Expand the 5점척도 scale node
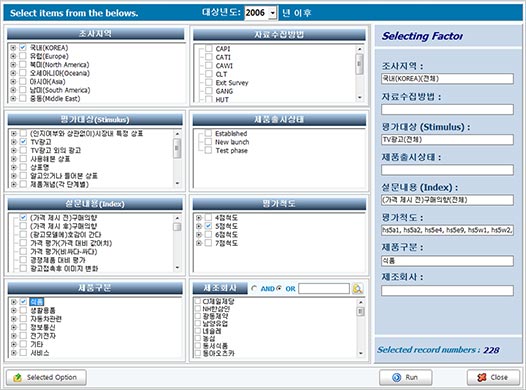This screenshot has height=390, width=526. click(199, 226)
